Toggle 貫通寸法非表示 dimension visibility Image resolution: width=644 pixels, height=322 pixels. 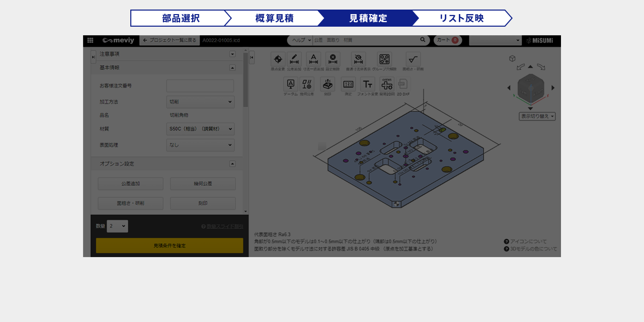tap(358, 59)
